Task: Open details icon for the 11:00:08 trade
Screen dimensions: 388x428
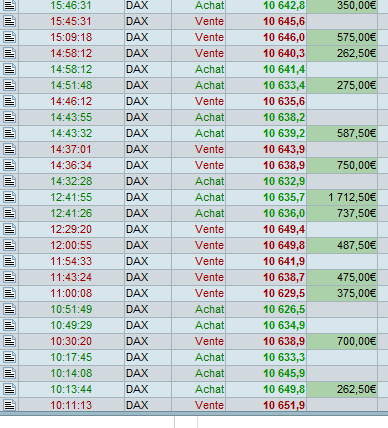Action: point(9,293)
